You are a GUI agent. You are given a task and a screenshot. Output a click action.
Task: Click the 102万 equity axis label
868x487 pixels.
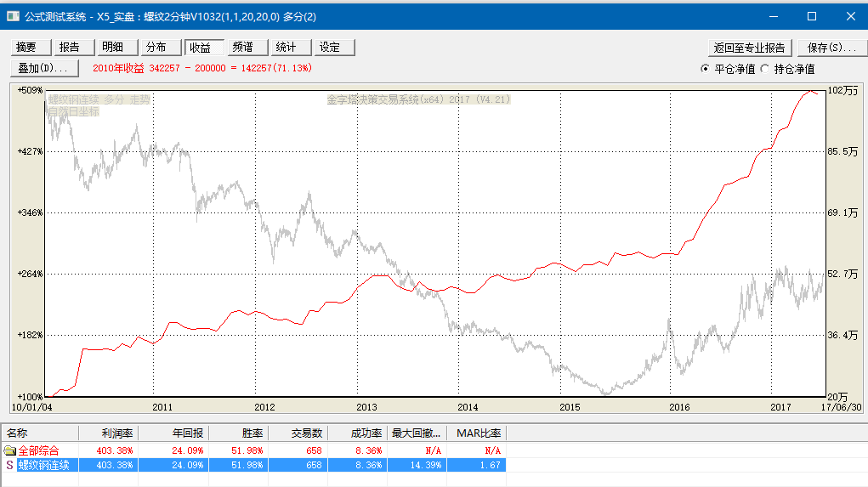pyautogui.click(x=842, y=89)
